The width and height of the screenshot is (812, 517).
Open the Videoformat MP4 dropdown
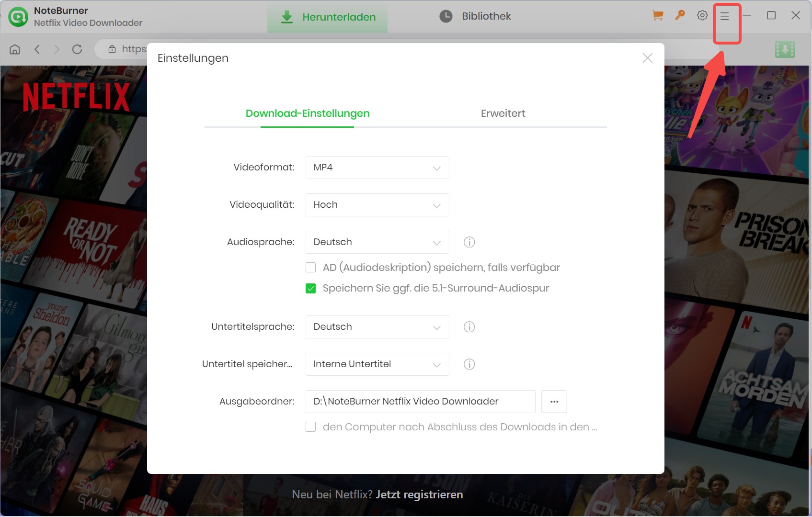coord(377,168)
